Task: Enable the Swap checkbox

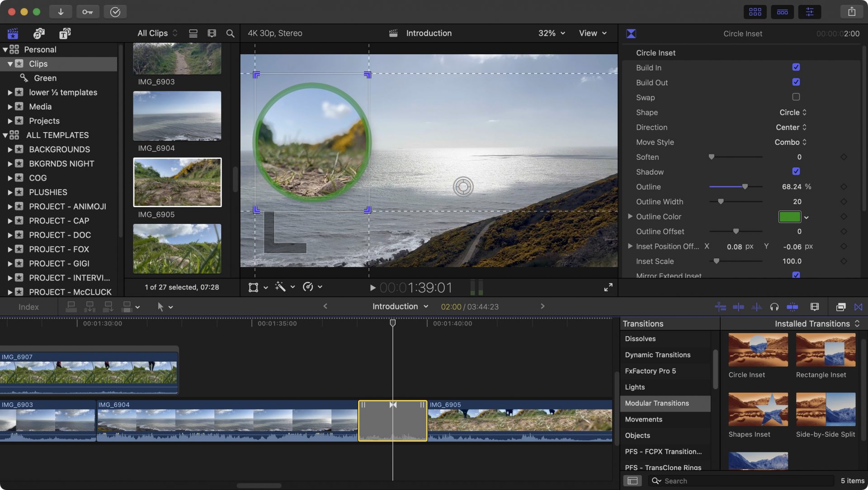Action: tap(796, 97)
